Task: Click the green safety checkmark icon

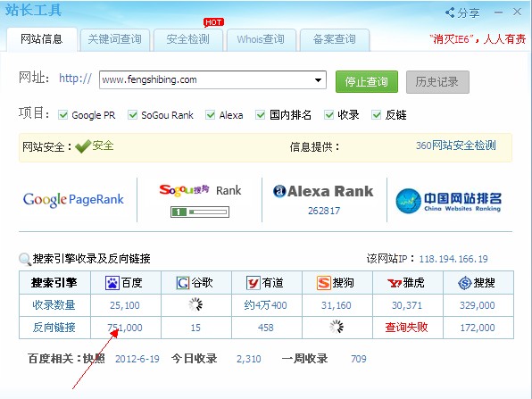Action: point(83,146)
